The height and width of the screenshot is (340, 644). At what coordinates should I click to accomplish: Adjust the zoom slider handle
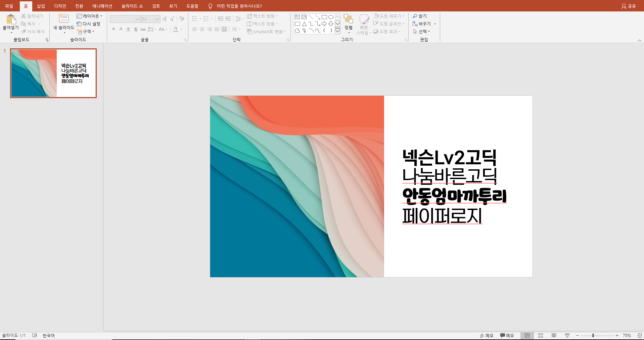coord(593,336)
